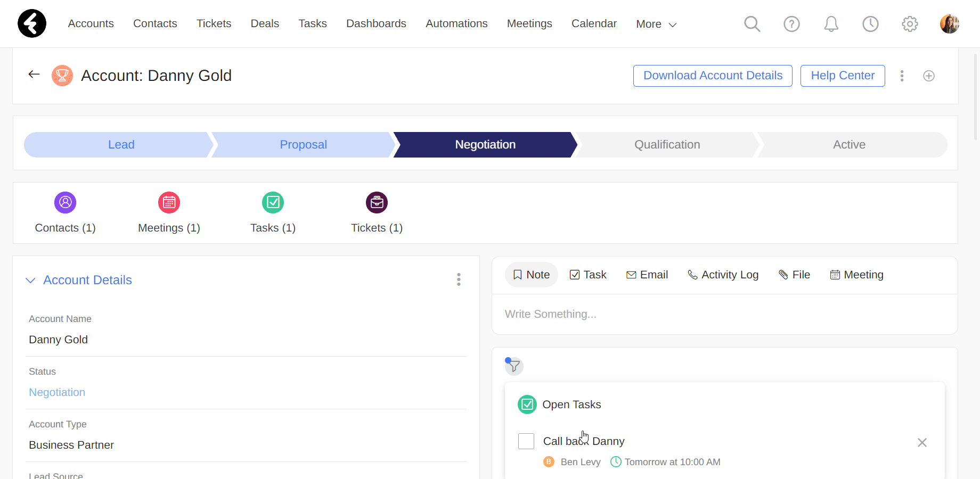Click Download Account Details button
Screen dimensions: 980x479
click(713, 76)
